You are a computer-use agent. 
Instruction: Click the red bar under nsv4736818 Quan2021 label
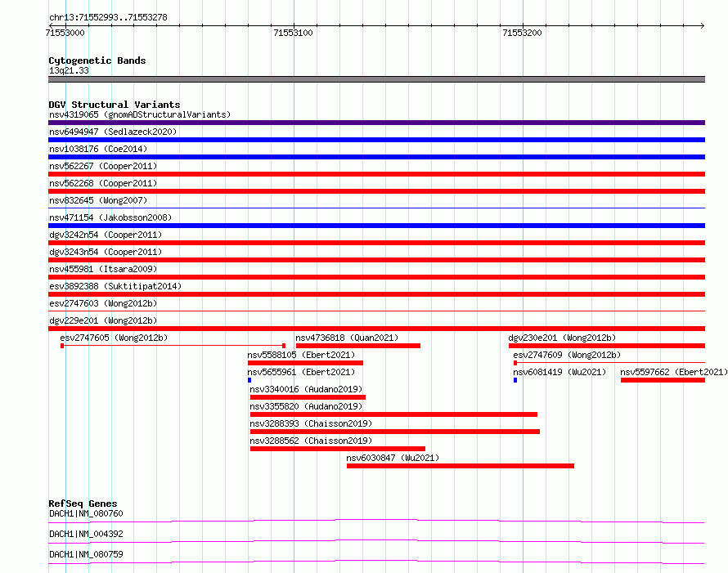coord(358,346)
